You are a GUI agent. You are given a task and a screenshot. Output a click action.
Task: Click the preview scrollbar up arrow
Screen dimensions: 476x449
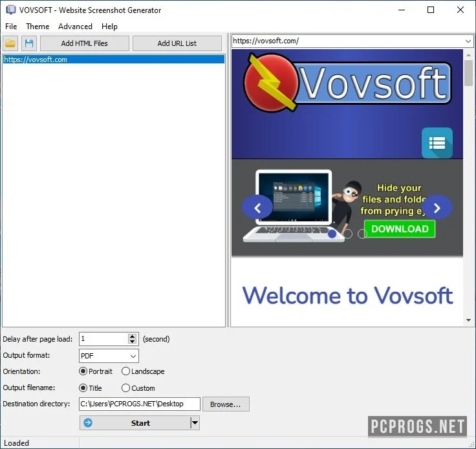(x=468, y=55)
